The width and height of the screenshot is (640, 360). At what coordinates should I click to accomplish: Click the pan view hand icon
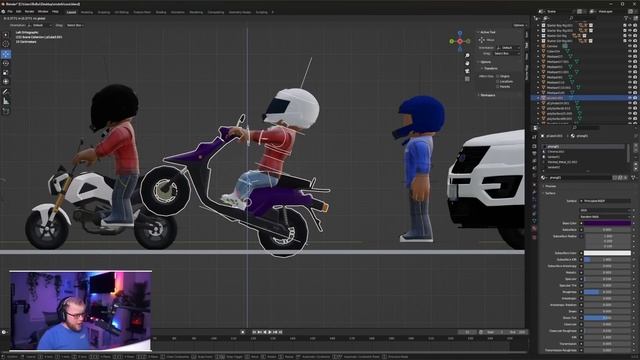[467, 63]
